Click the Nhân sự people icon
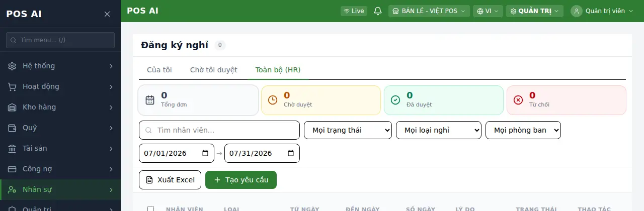This screenshot has width=644, height=211. point(13,189)
